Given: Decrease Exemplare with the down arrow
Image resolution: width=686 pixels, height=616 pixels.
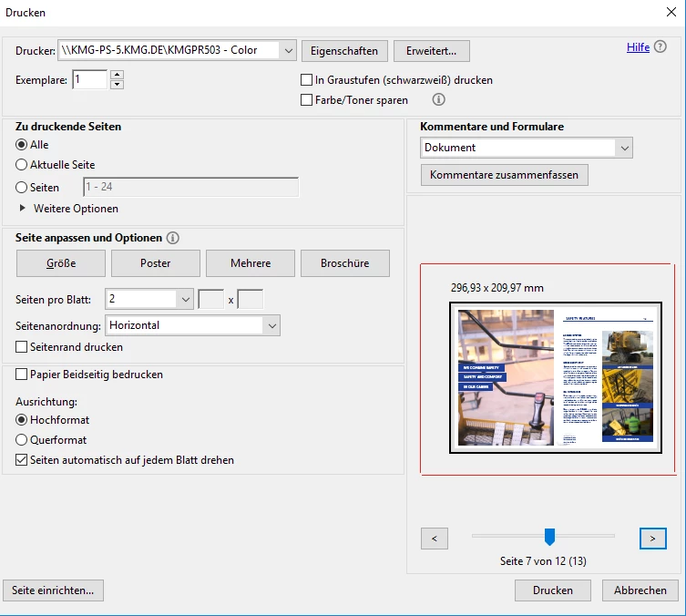Looking at the screenshot, I should (x=117, y=85).
